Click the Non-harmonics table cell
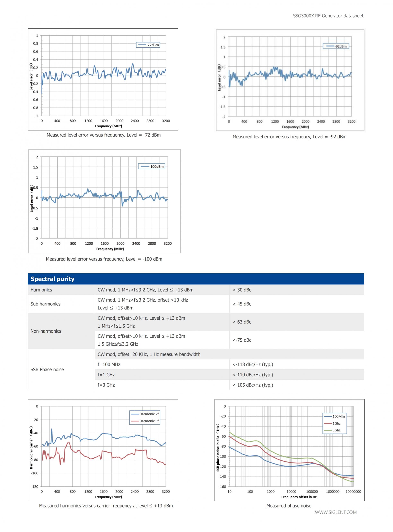 tap(46, 331)
